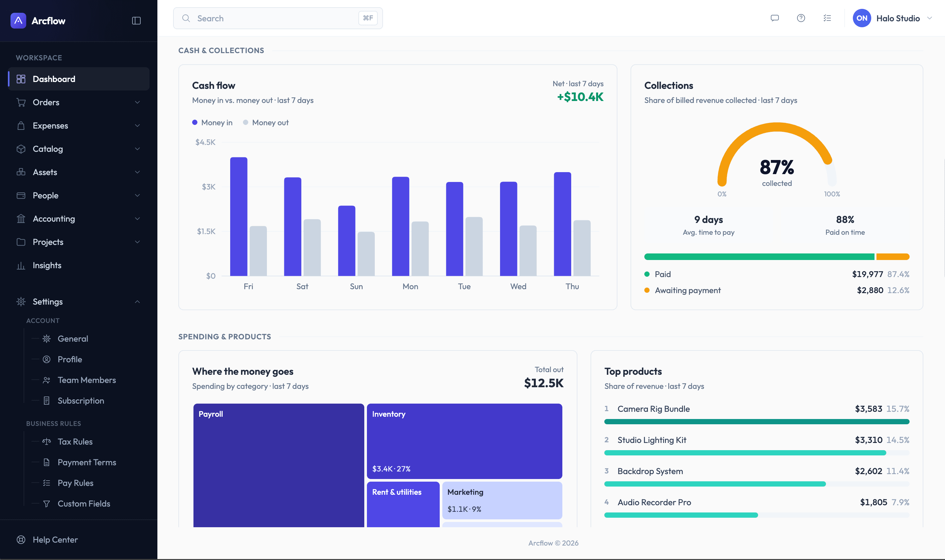Click the Custom Fields funnel icon

click(x=47, y=504)
